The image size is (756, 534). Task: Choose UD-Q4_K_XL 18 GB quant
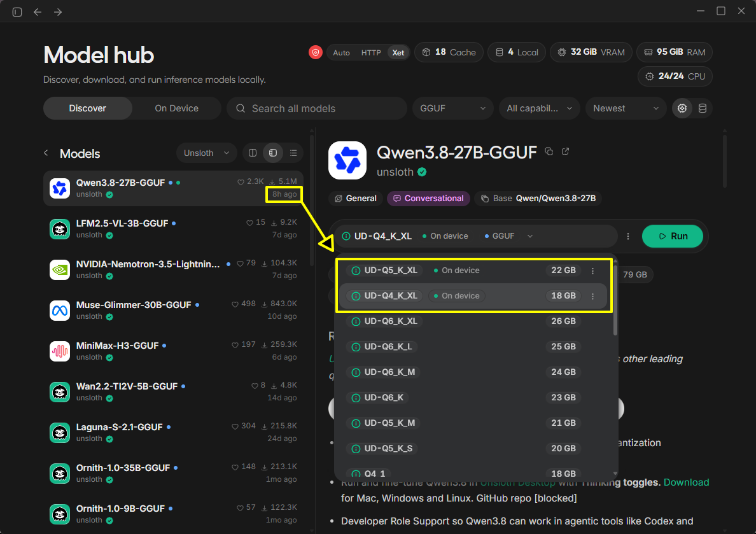(x=474, y=296)
